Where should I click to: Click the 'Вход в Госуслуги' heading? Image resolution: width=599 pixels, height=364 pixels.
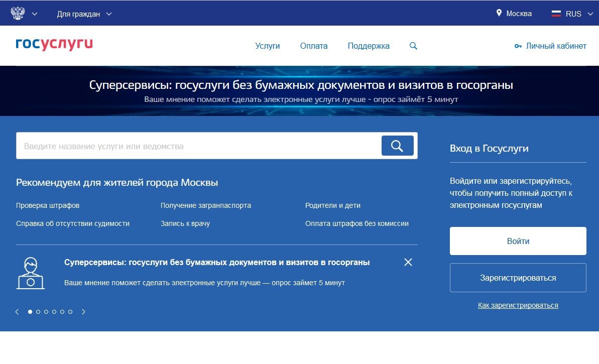[x=489, y=148]
